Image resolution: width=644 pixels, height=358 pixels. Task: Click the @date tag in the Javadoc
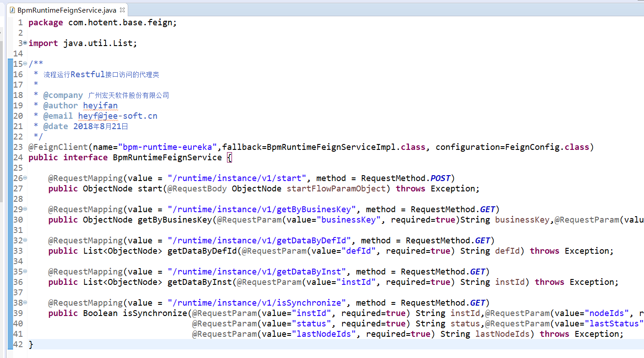[x=56, y=126]
